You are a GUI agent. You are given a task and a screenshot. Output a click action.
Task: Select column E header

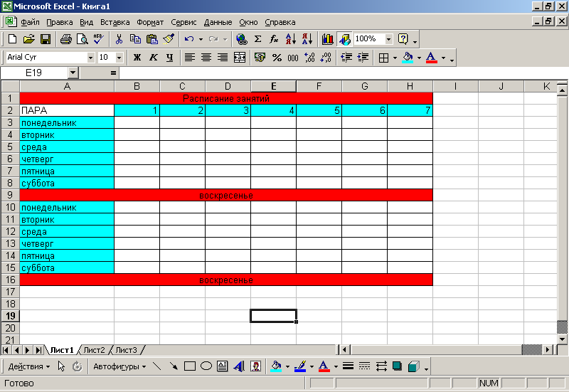(274, 86)
